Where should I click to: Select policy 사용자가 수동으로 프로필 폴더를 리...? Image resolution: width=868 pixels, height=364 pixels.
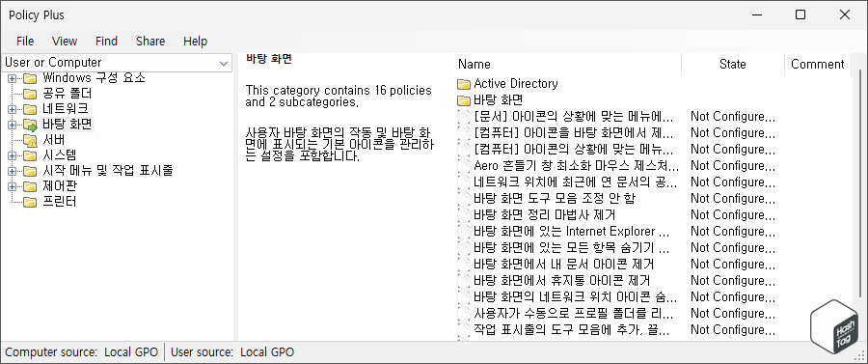[x=574, y=313]
